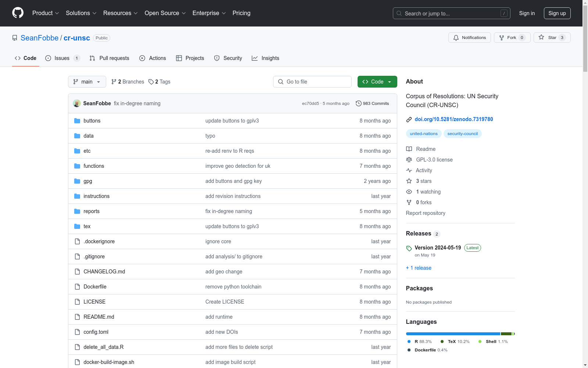The height and width of the screenshot is (368, 588).
Task: Click the etc folder icon
Action: click(x=77, y=151)
